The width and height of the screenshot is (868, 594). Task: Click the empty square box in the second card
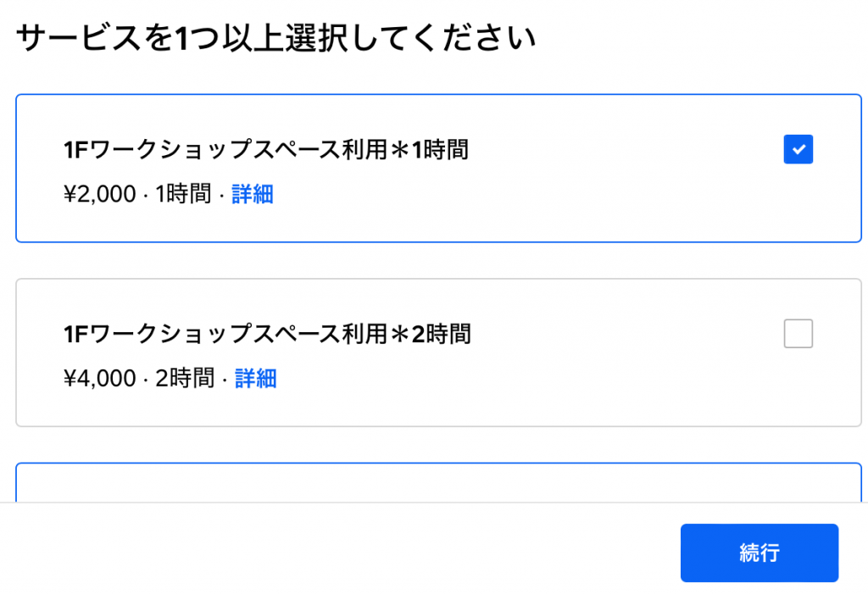[x=798, y=334]
